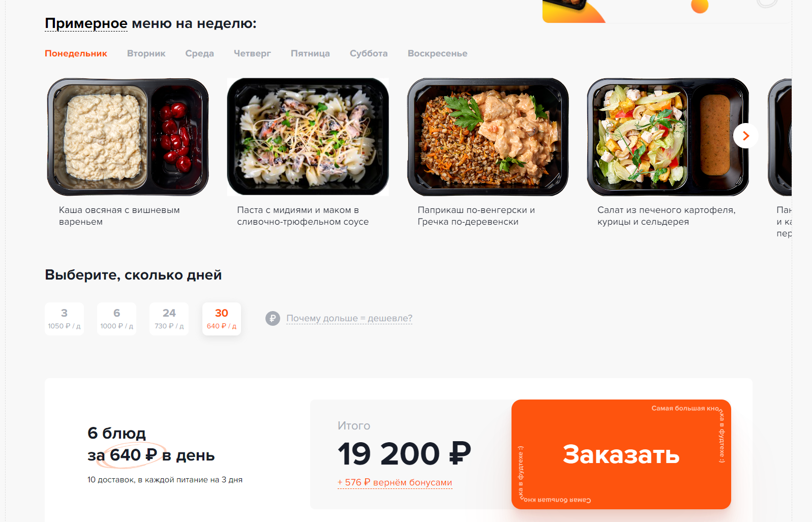Select the 24 days option
The image size is (812, 522).
pos(169,319)
